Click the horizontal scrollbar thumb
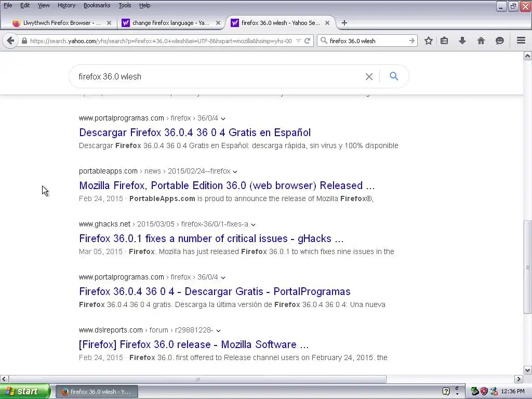532x399 pixels. (197, 379)
